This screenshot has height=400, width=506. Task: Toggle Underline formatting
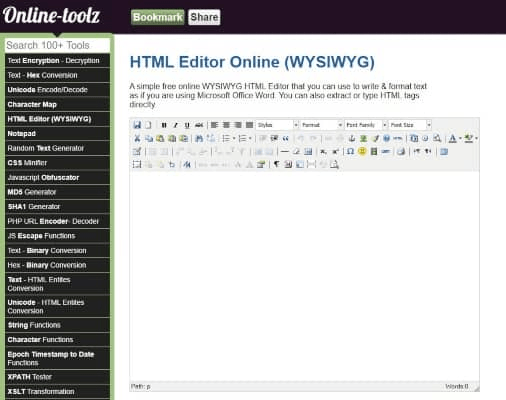point(187,125)
